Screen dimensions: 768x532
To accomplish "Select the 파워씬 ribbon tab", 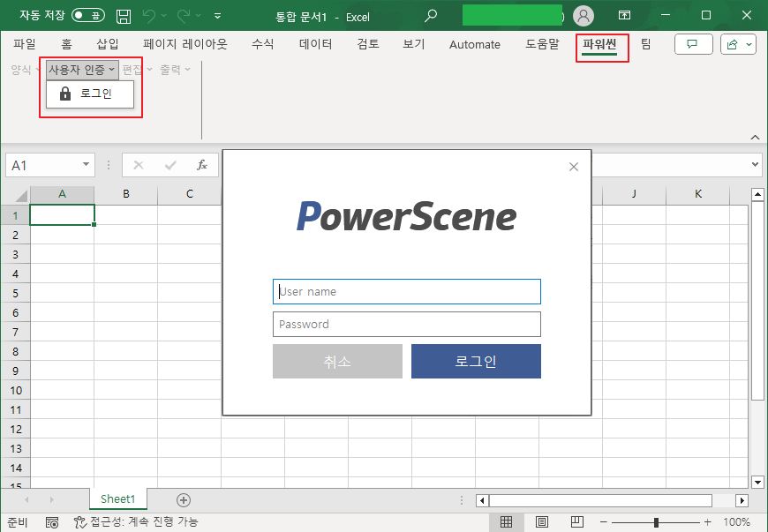I will click(599, 44).
